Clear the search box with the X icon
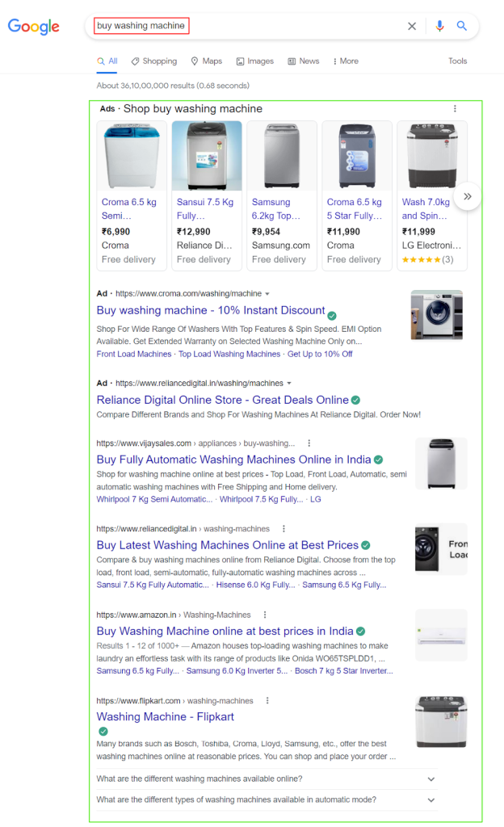Screen dimensions: 504x827 pyautogui.click(x=412, y=26)
